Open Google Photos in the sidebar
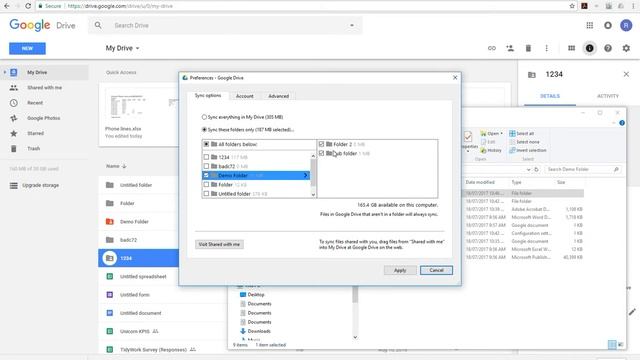Screen dimensions: 640x360 coord(43,118)
